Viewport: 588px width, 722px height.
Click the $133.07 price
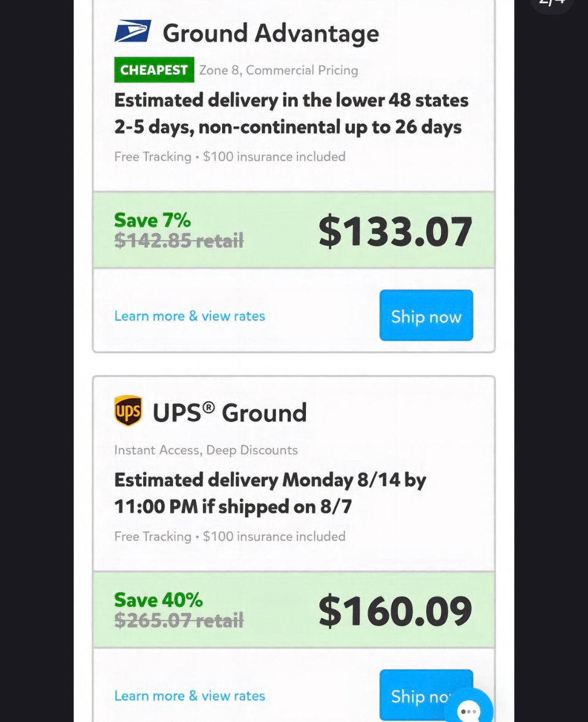[395, 232]
